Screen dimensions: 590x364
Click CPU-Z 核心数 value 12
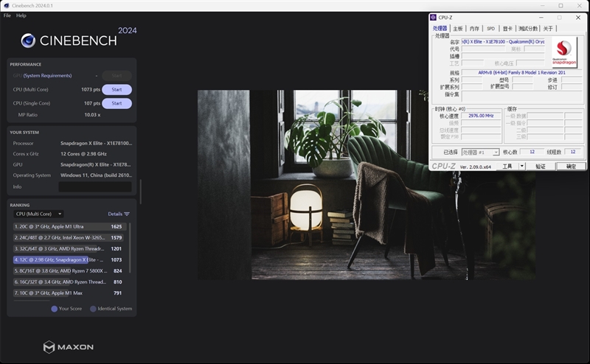click(x=532, y=152)
